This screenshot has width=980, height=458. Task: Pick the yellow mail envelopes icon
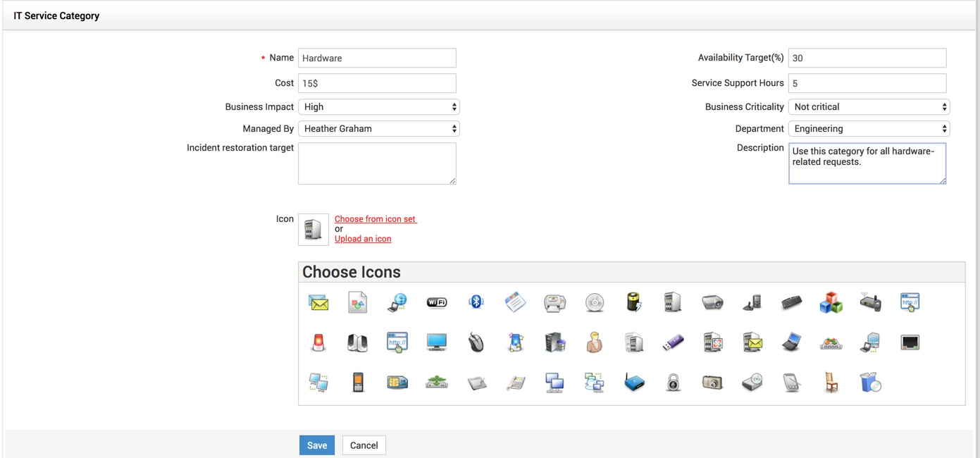[x=318, y=303]
